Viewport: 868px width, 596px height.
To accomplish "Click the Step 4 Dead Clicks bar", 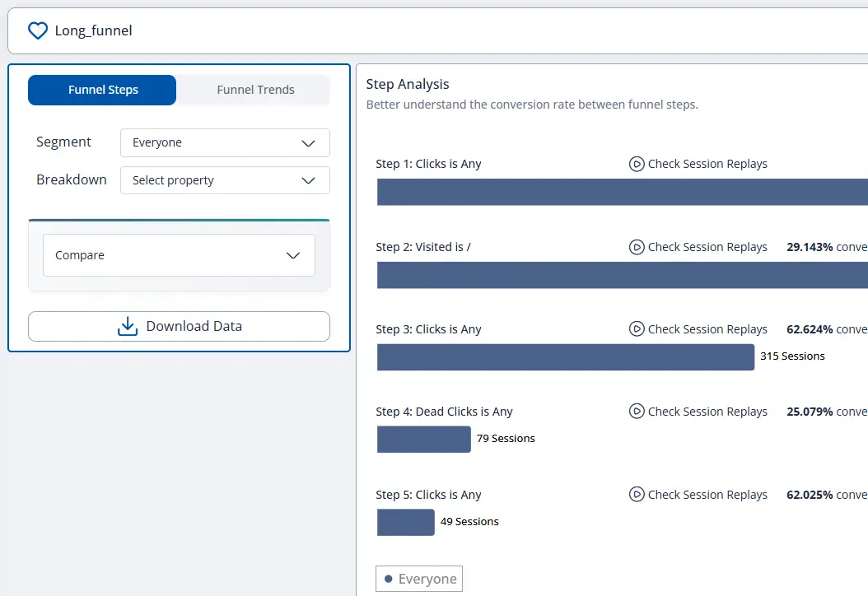I will point(423,440).
